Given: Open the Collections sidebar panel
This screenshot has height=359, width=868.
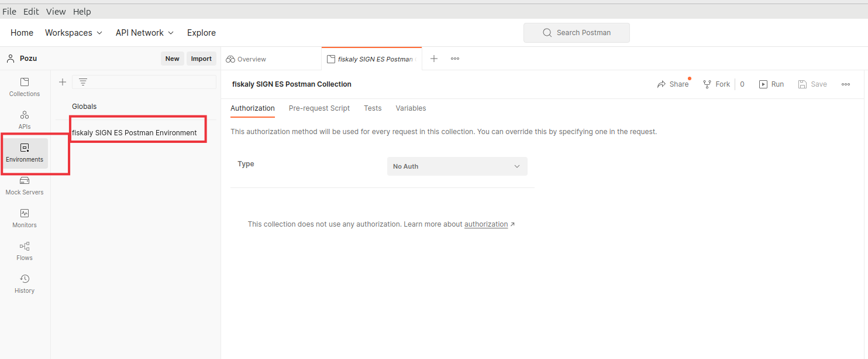Looking at the screenshot, I should (x=25, y=87).
